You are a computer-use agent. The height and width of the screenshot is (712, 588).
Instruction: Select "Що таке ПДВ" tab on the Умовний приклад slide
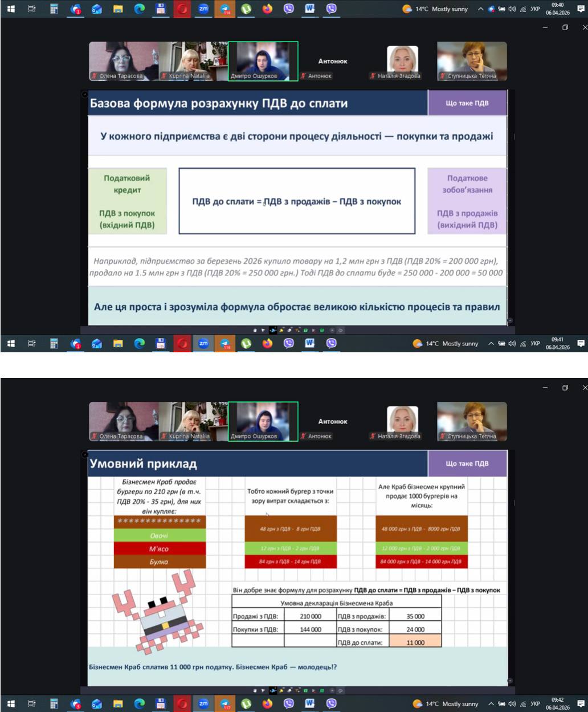[467, 463]
